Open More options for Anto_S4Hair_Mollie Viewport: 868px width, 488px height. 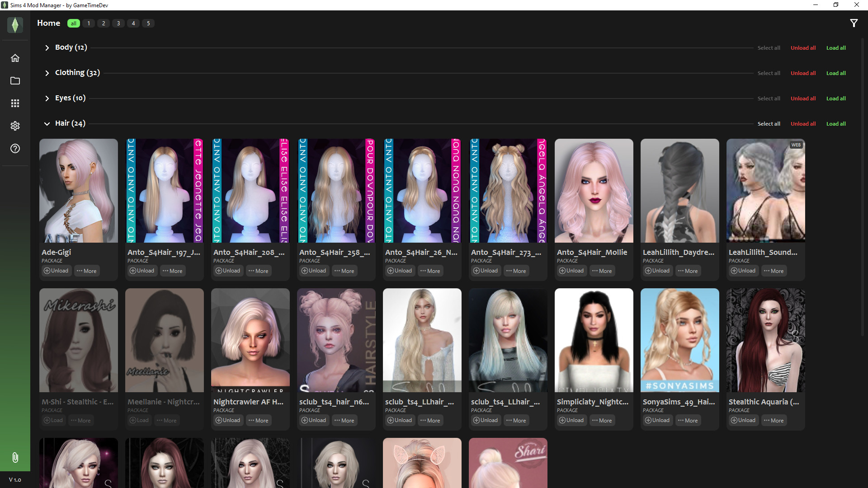click(x=602, y=271)
